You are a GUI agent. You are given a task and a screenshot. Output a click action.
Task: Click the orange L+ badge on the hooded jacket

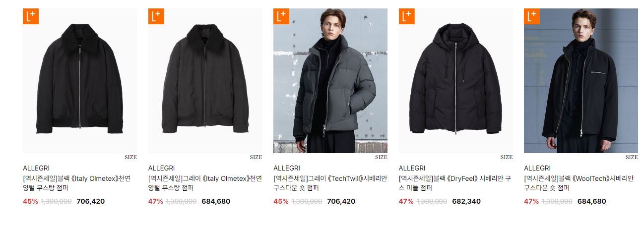pos(407,16)
